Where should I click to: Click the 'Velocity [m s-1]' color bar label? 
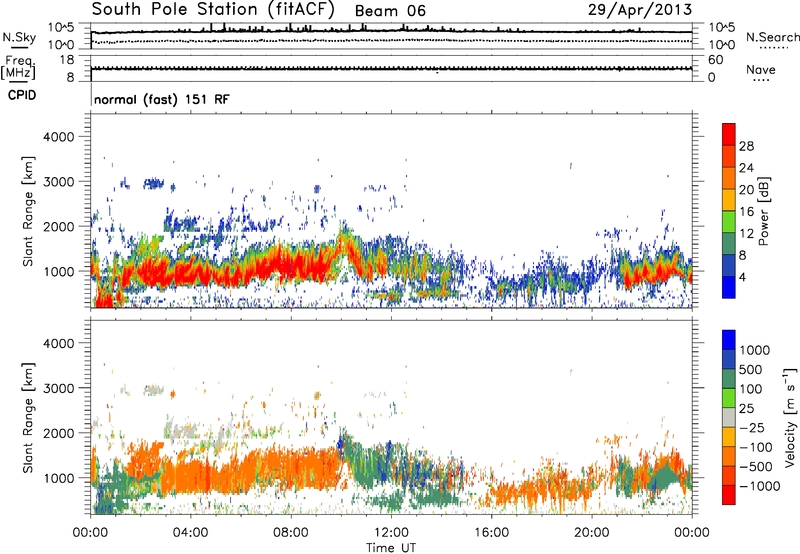click(790, 417)
